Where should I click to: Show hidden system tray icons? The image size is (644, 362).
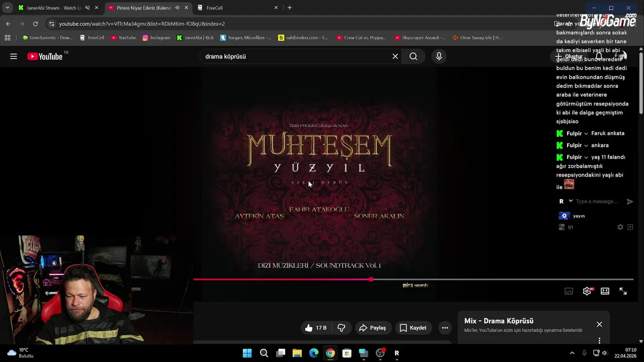click(572, 353)
